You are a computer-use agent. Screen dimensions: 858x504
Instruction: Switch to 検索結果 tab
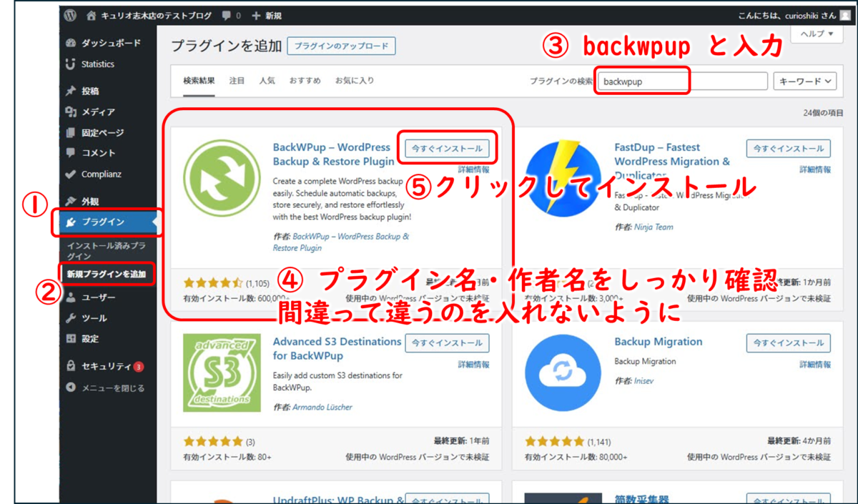click(199, 81)
